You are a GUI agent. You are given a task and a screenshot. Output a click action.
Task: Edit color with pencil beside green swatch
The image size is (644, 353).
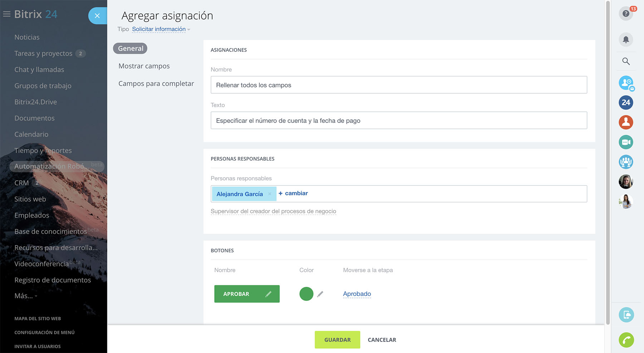pos(320,294)
